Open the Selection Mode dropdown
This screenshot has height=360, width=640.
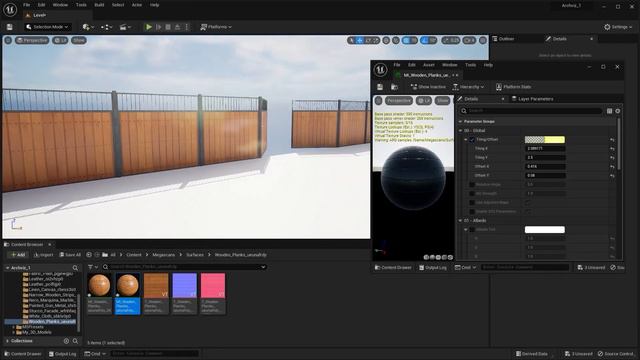coord(47,27)
